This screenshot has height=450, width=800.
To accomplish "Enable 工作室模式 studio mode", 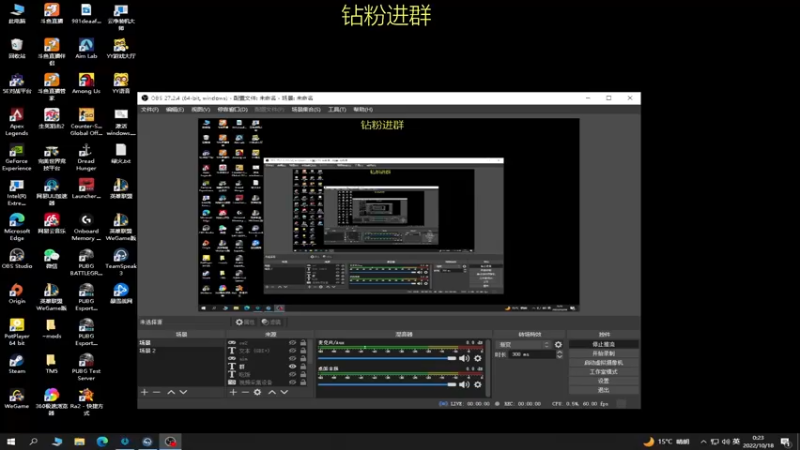I will [x=604, y=372].
